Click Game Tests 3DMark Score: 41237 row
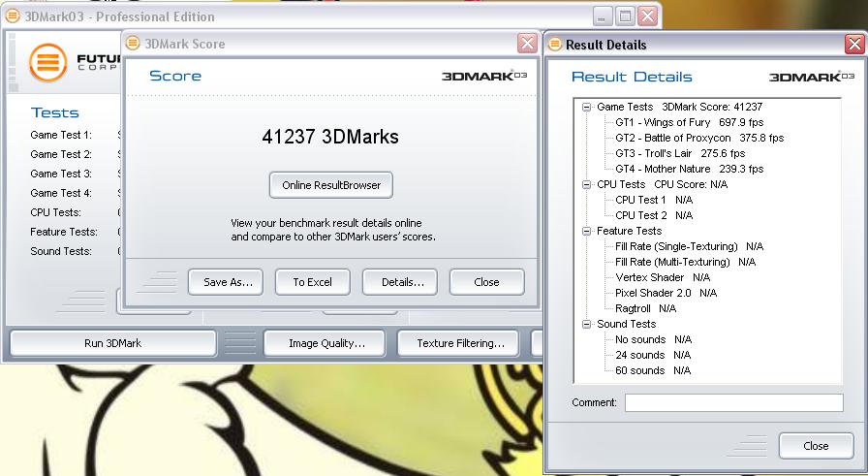This screenshot has height=476, width=868. click(x=679, y=107)
